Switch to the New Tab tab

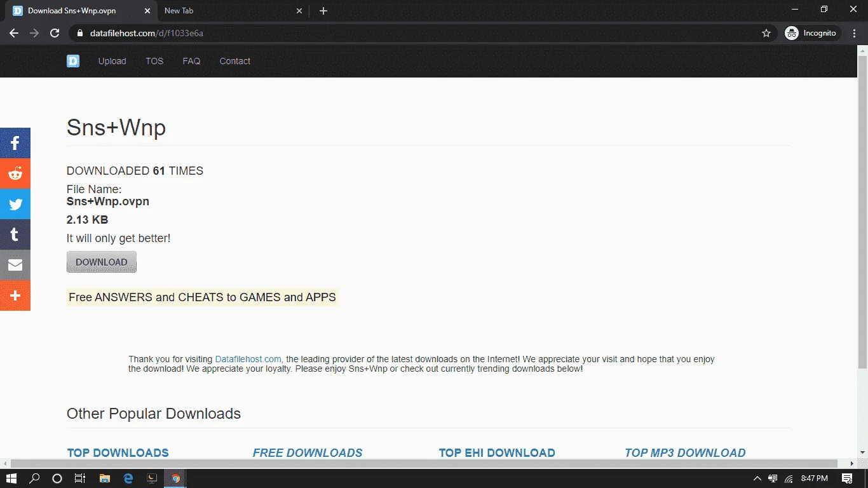coord(233,11)
